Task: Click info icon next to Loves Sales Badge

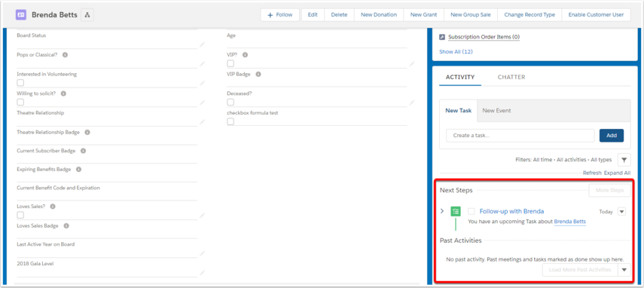Action: coord(66,226)
